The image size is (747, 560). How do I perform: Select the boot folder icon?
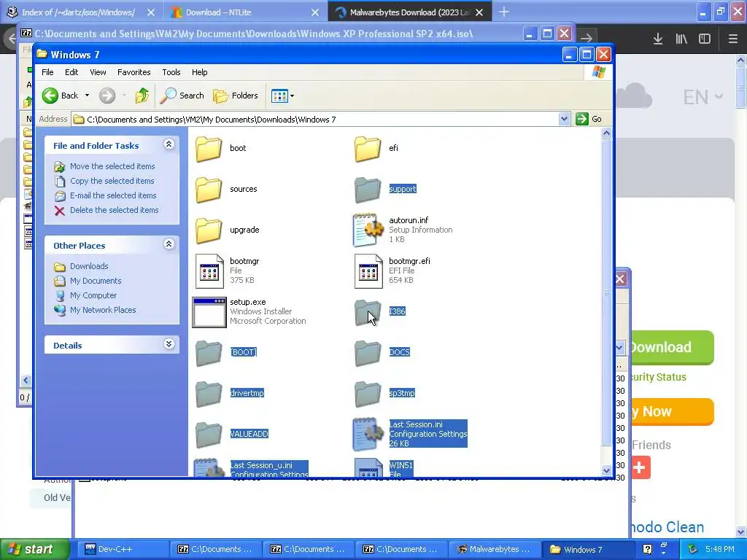tap(209, 149)
